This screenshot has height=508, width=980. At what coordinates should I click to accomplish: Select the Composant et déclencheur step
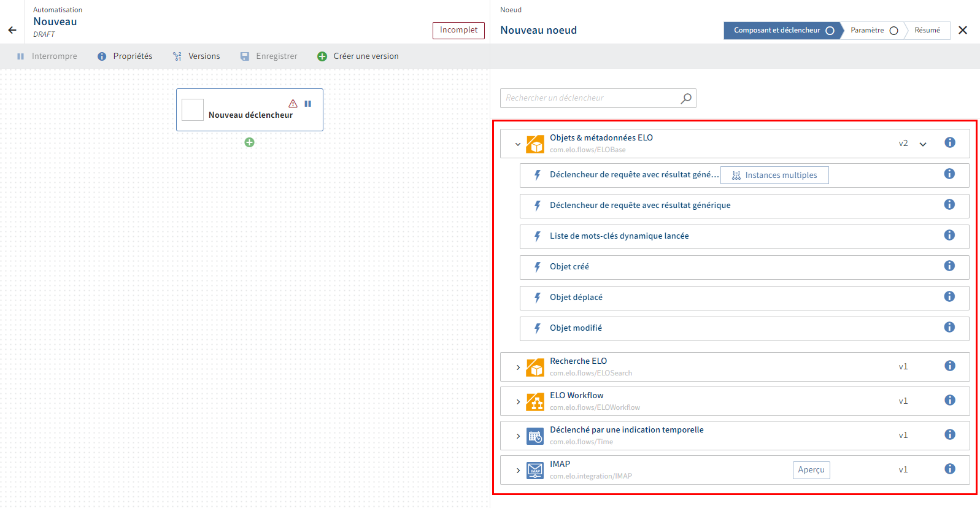pyautogui.click(x=783, y=31)
